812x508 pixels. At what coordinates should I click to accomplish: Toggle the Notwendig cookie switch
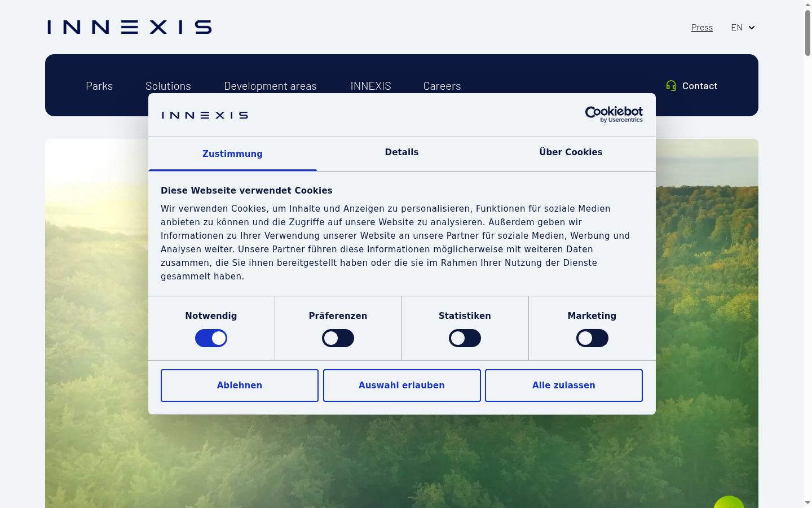pyautogui.click(x=211, y=338)
